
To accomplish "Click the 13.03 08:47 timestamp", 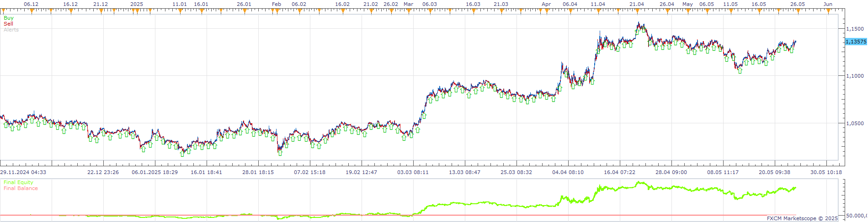I will tap(465, 172).
